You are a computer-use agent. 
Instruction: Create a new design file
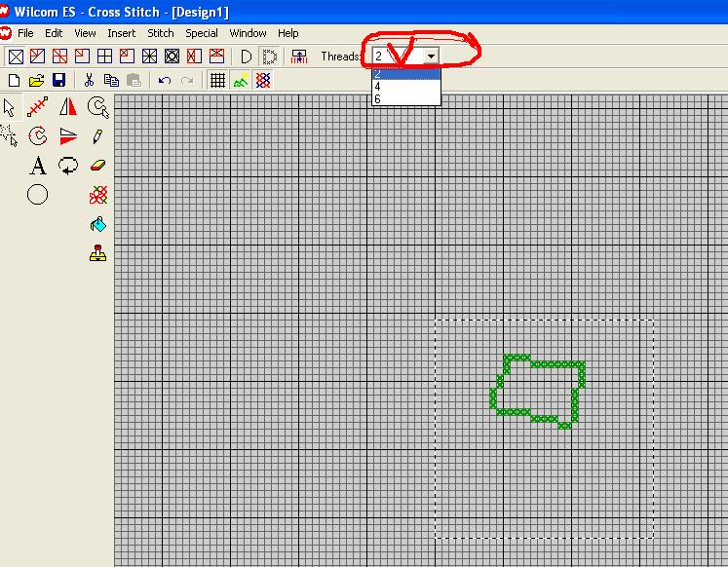click(x=14, y=81)
